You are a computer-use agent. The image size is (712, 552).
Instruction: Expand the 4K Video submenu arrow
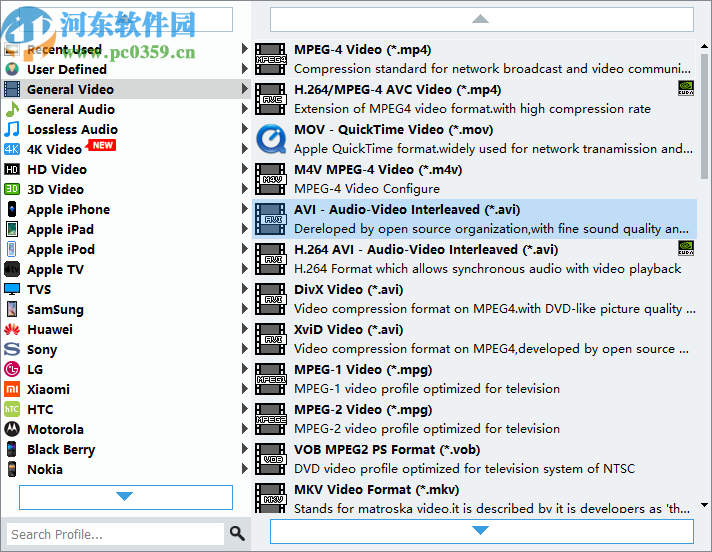244,149
